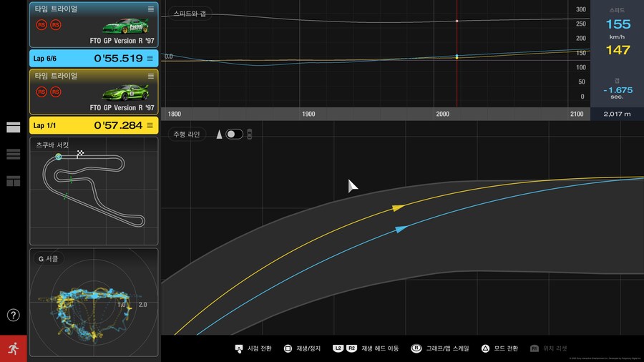Viewport: 644px width, 362px height.
Task: Click the square 재생/정지 play/stop icon
Action: point(288,348)
